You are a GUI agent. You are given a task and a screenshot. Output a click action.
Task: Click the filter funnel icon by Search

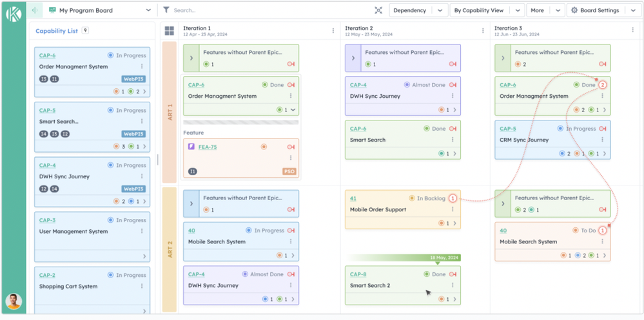pos(166,10)
